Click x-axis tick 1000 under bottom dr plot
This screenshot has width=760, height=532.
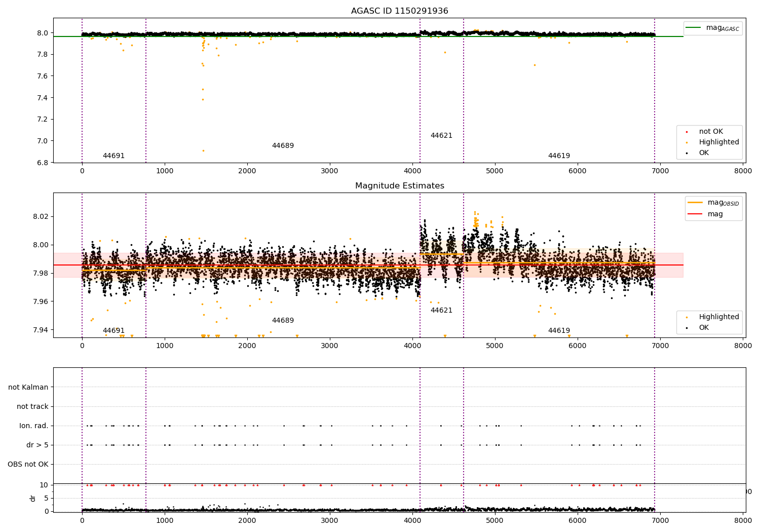165,520
